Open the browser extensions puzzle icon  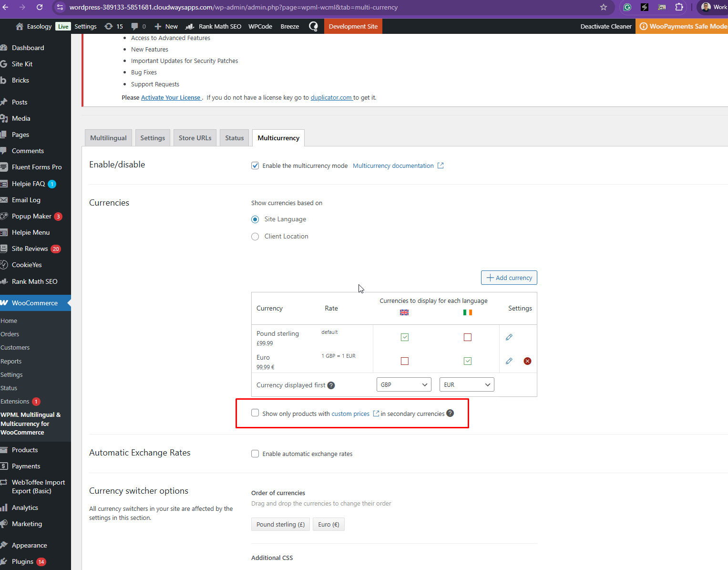pyautogui.click(x=679, y=7)
